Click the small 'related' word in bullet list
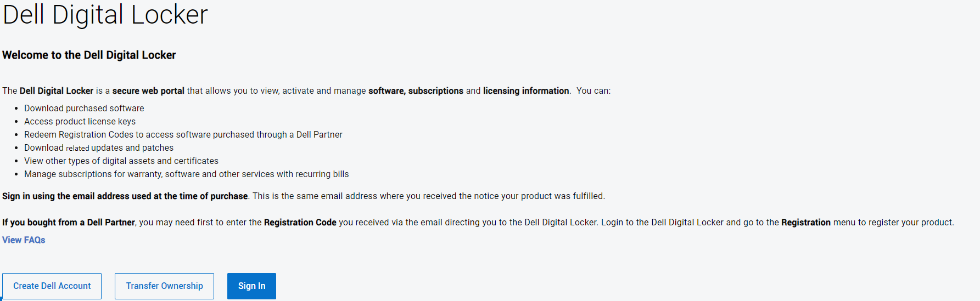 click(77, 148)
